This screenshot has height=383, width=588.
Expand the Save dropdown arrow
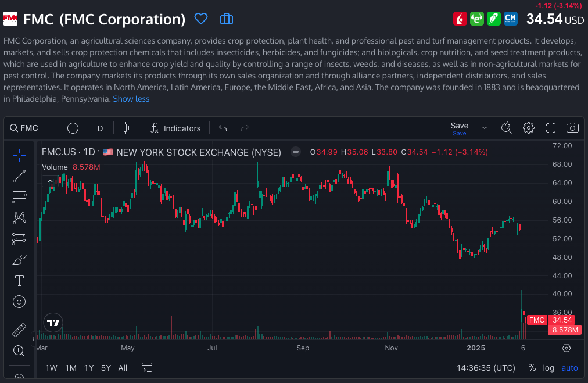[485, 128]
